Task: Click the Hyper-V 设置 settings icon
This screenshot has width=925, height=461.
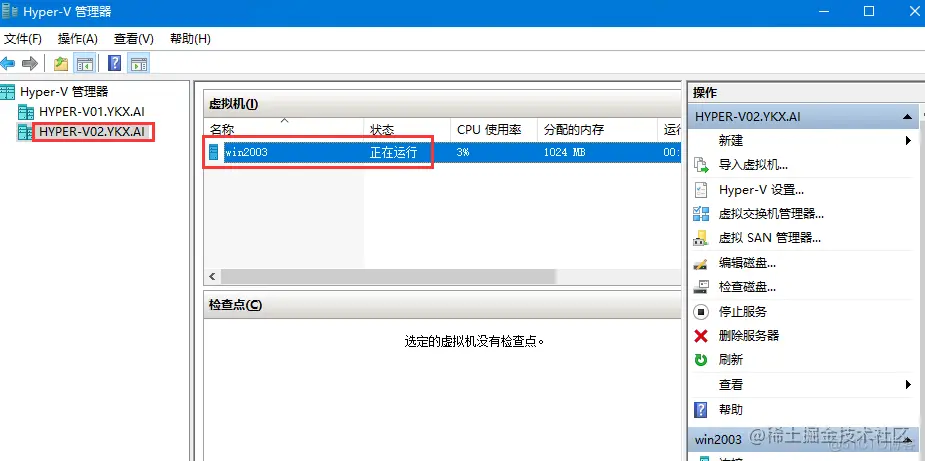Action: [x=700, y=189]
